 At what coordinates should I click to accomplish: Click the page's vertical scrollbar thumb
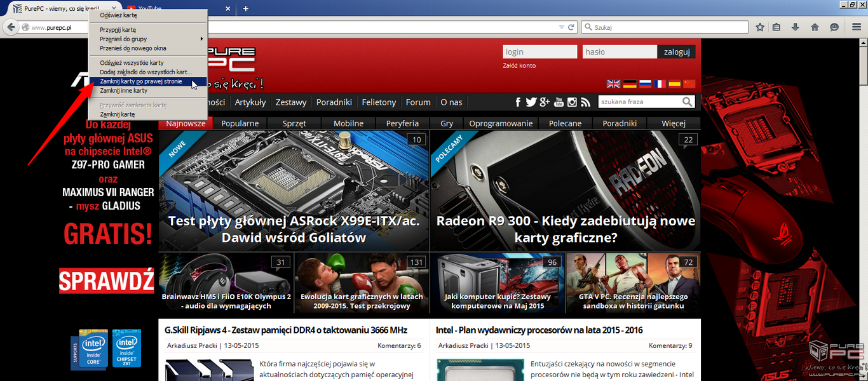coord(863,63)
